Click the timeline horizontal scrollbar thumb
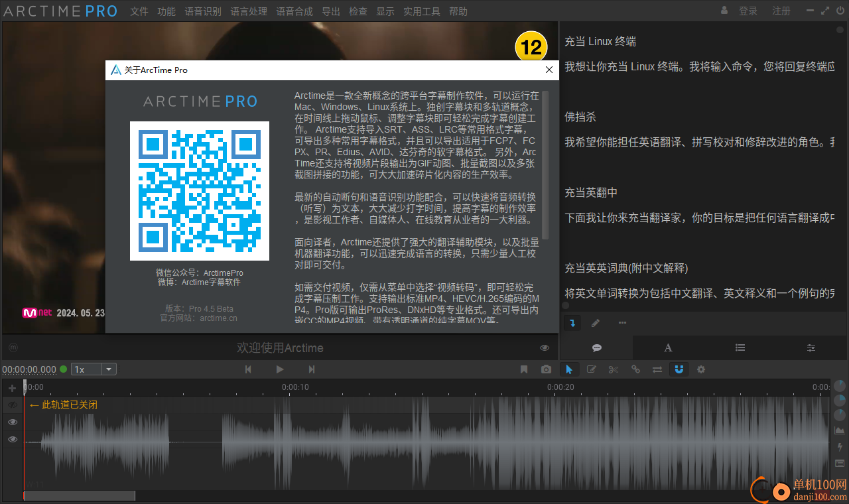This screenshot has width=849, height=504. (80, 495)
